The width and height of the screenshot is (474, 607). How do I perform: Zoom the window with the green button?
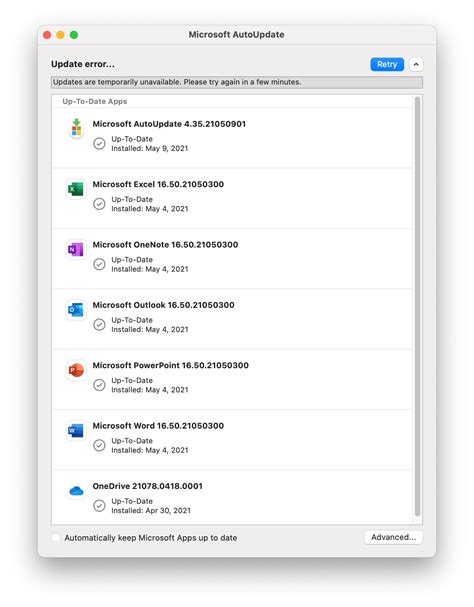click(x=74, y=35)
